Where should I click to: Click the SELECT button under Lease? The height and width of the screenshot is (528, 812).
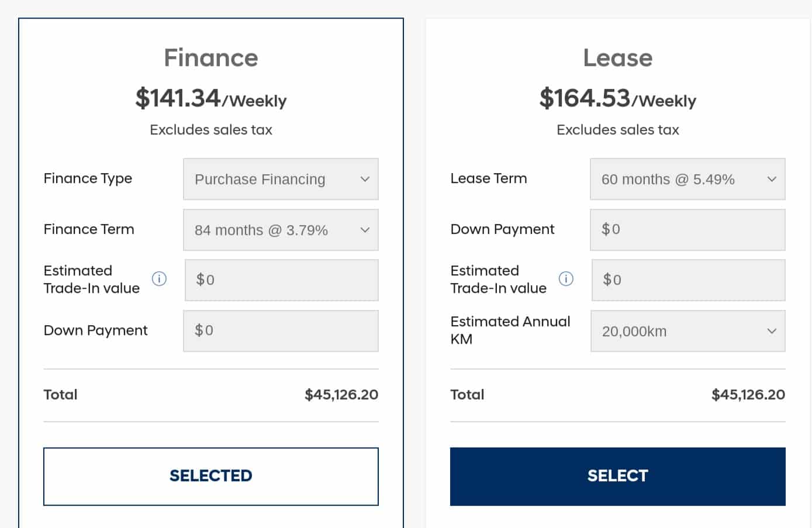pyautogui.click(x=618, y=477)
